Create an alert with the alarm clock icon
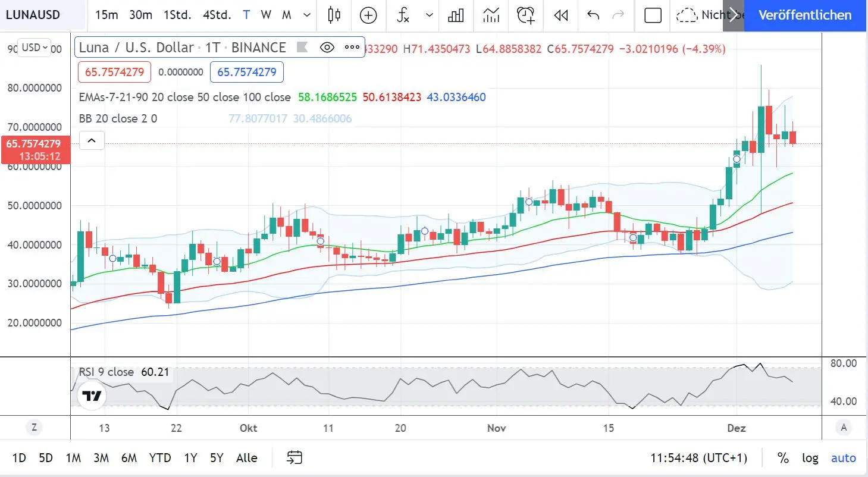This screenshot has width=868, height=477. 526,15
